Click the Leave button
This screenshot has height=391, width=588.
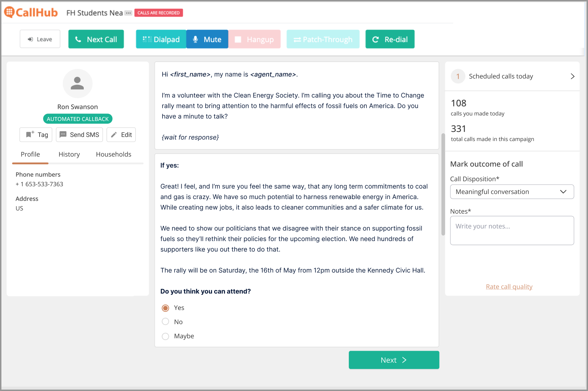point(40,39)
